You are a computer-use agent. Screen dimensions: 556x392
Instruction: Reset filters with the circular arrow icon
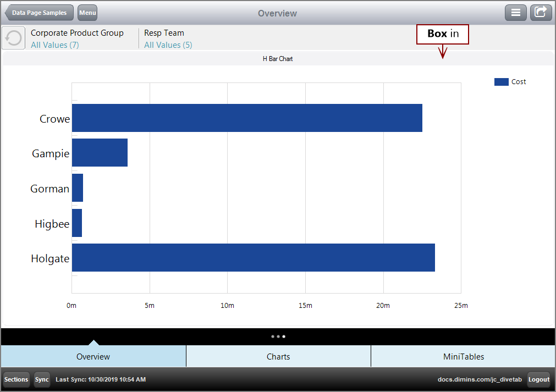click(12, 37)
